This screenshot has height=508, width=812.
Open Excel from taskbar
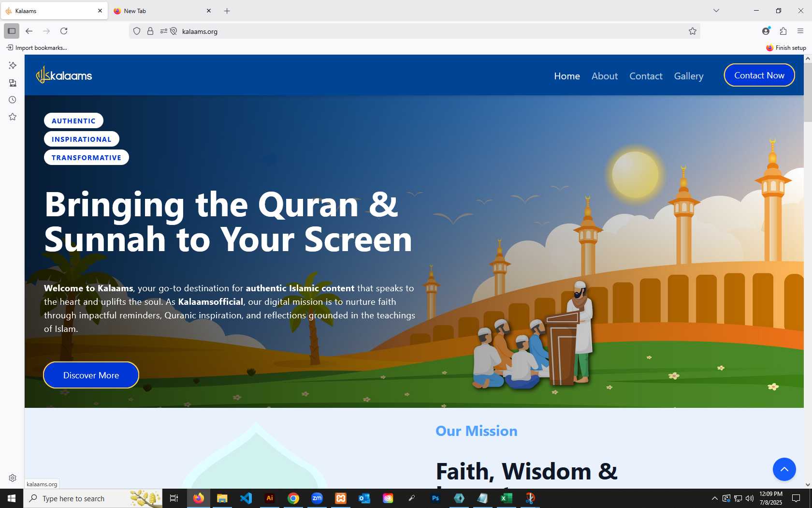click(x=506, y=498)
